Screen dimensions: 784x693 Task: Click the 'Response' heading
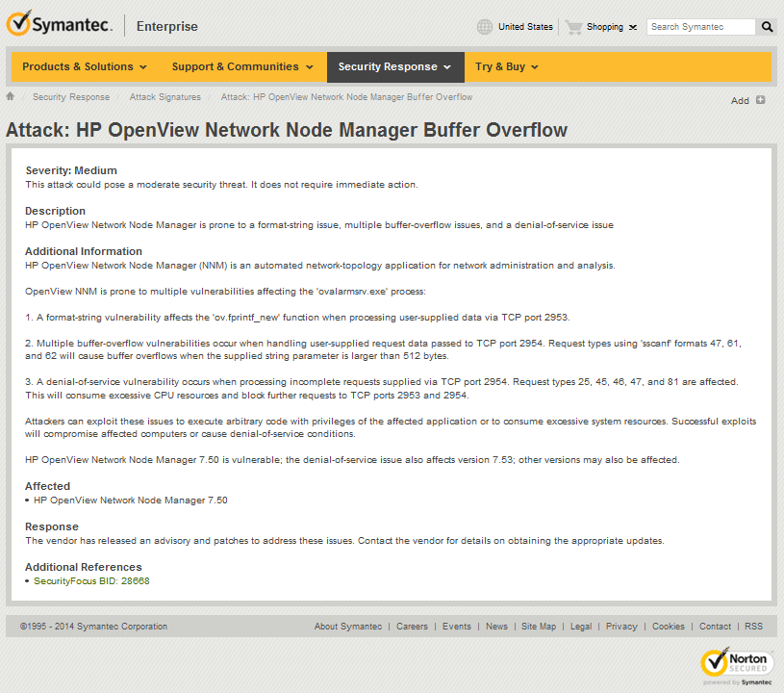pos(52,526)
